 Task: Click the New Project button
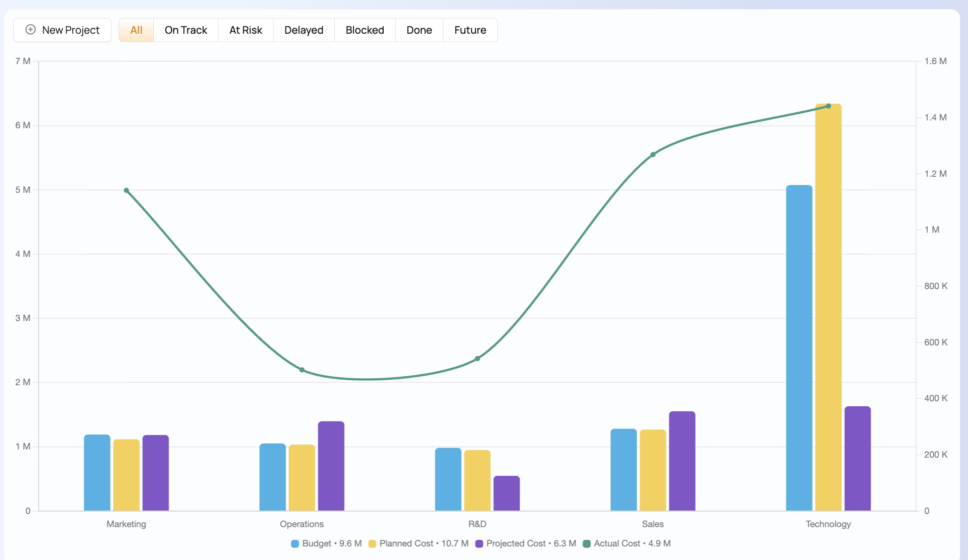click(x=62, y=30)
